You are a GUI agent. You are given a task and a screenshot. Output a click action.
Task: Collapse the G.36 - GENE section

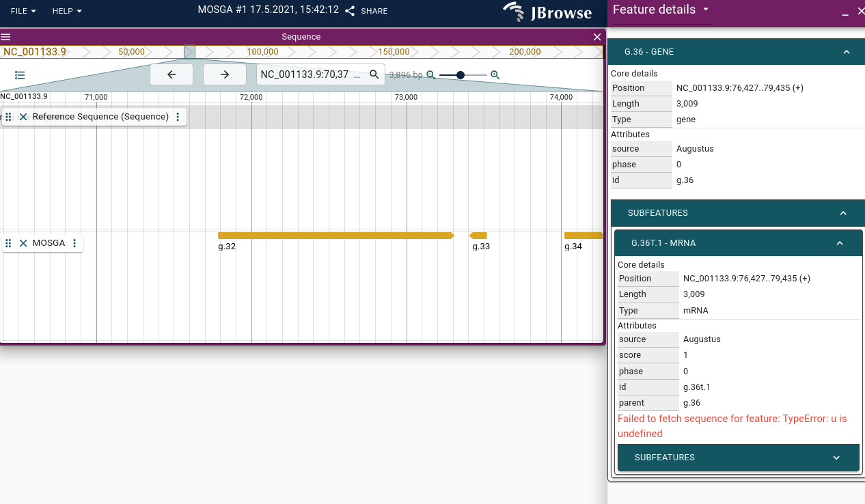[847, 51]
